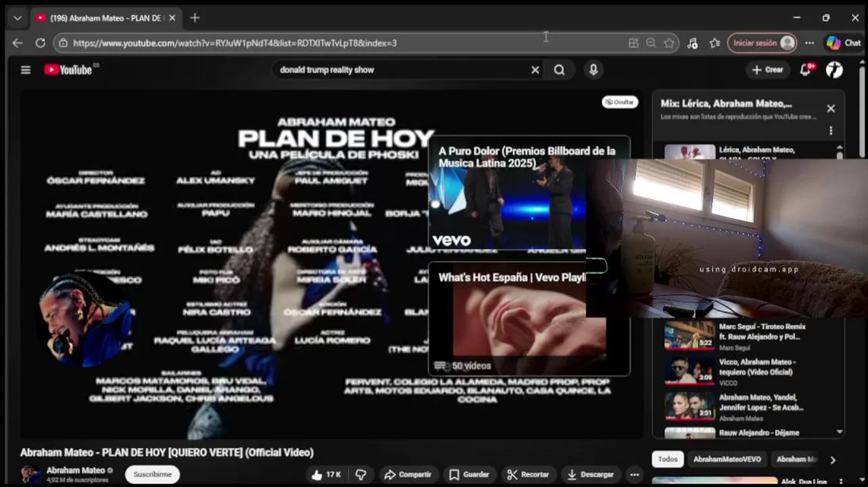Open the media control icon in browser toolbar
The width and height of the screenshot is (868, 487).
pyautogui.click(x=692, y=43)
